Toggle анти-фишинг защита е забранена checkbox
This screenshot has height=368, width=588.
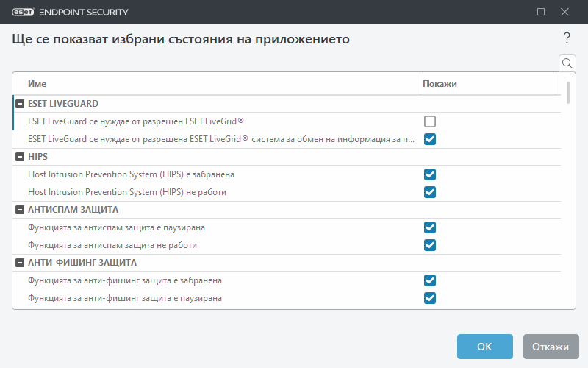click(x=430, y=280)
